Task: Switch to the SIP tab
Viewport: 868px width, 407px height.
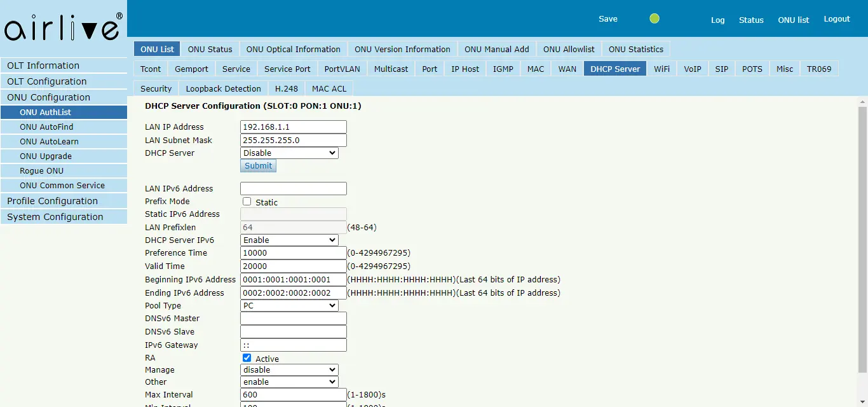Action: (x=722, y=69)
